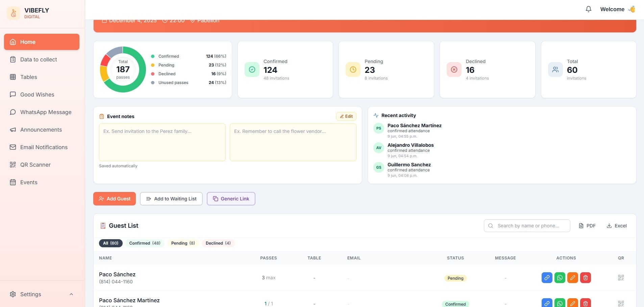Image resolution: width=644 pixels, height=307 pixels.
Task: Send WhatsApp to Paco Sánchez via green icon
Action: pos(560,278)
